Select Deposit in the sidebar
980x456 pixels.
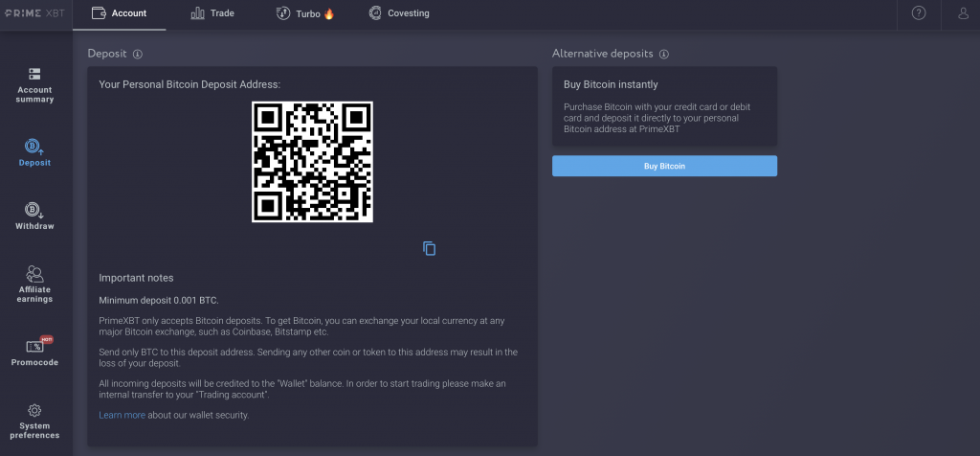tap(34, 152)
